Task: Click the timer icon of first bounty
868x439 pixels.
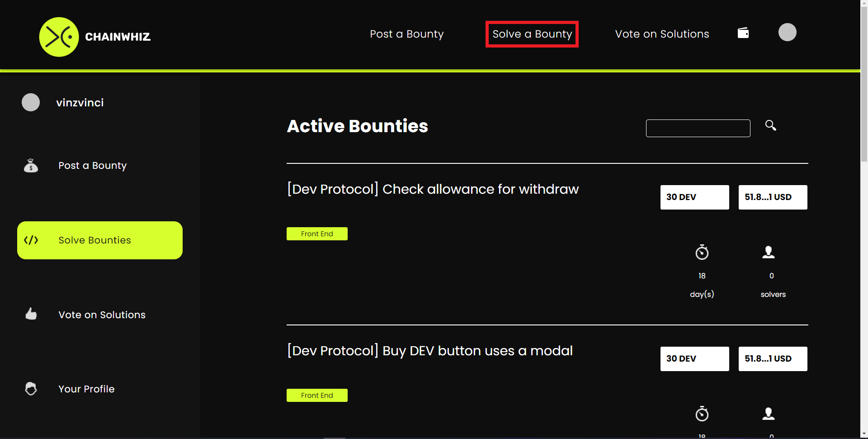Action: point(702,252)
